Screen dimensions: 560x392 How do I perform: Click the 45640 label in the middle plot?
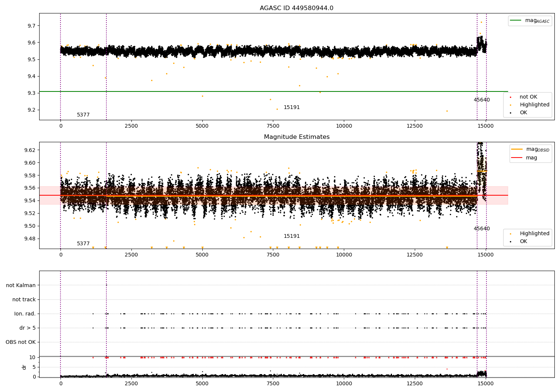[x=482, y=229]
